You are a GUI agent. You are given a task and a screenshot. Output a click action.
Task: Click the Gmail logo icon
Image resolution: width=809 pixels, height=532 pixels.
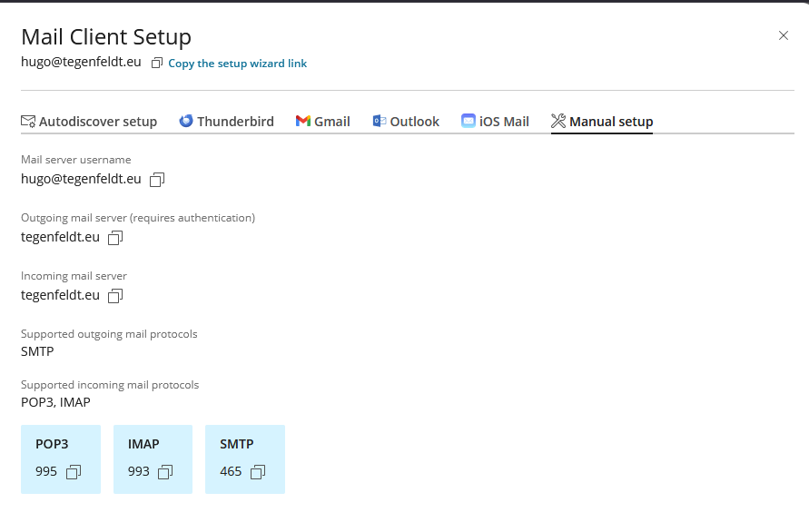pyautogui.click(x=303, y=121)
